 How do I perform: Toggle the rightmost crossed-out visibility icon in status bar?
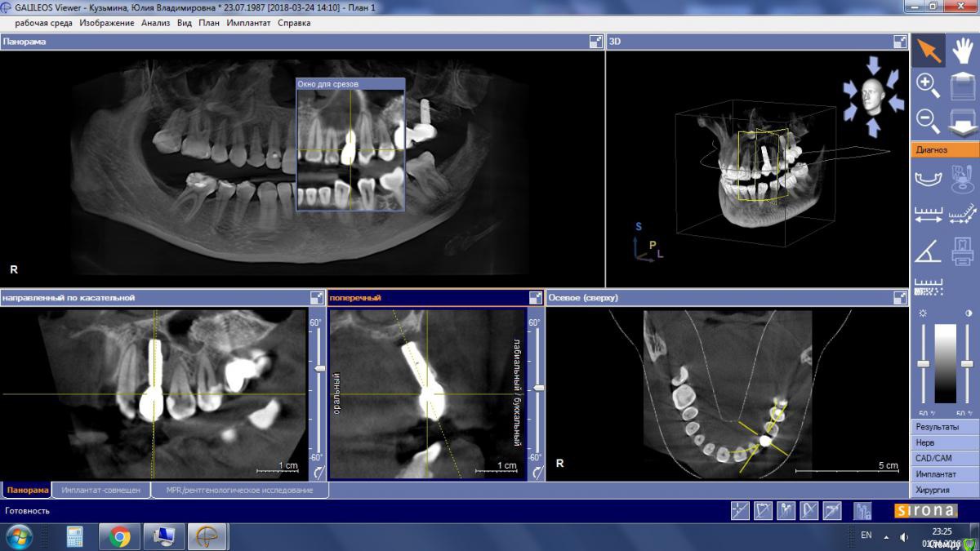point(832,511)
